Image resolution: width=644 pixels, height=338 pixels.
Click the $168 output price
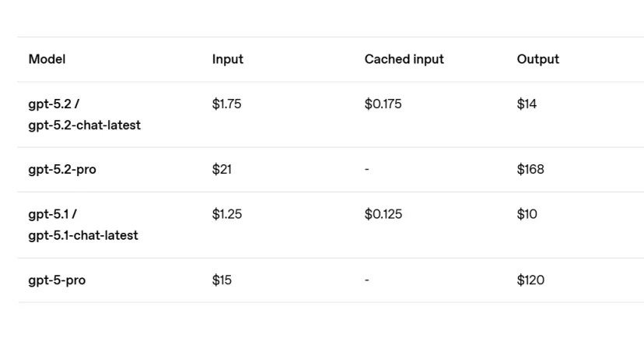pyautogui.click(x=530, y=170)
